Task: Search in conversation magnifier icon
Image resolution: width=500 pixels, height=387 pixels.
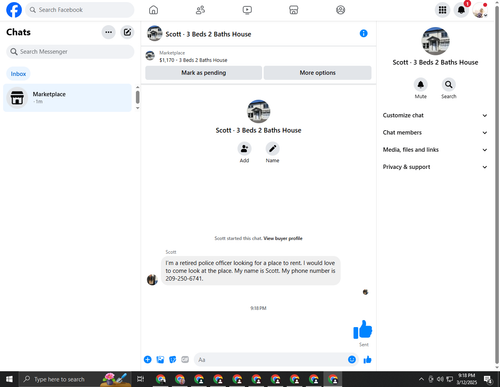Action: click(x=449, y=85)
